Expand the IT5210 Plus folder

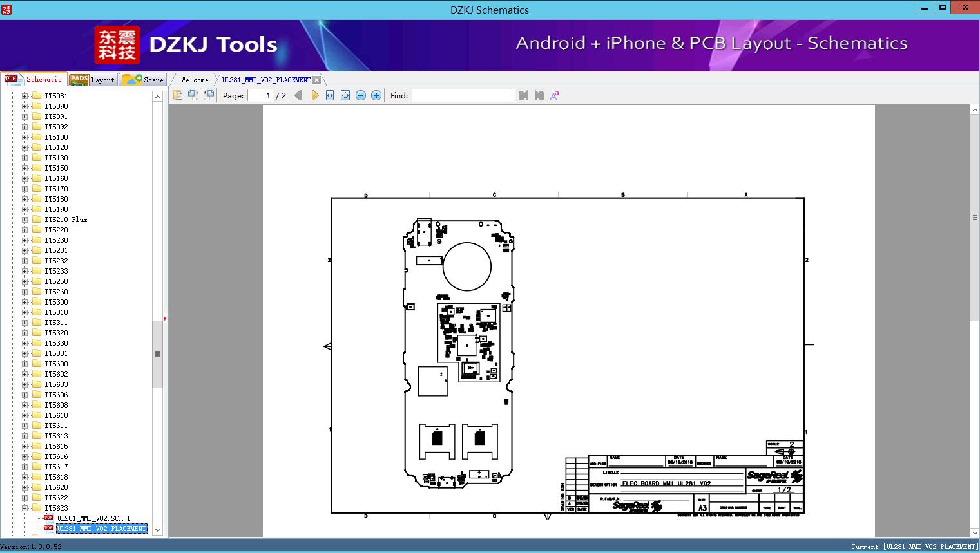point(25,220)
